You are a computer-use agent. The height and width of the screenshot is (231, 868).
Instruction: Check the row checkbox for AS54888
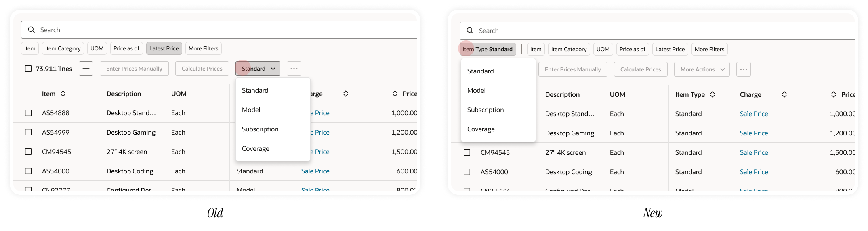(x=28, y=113)
